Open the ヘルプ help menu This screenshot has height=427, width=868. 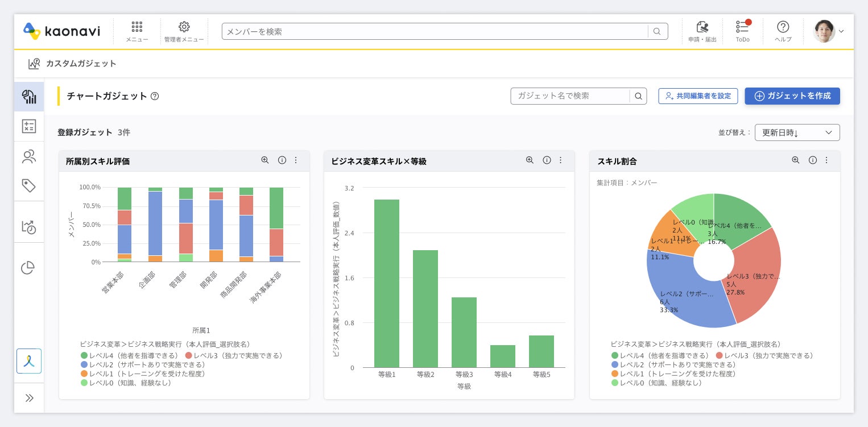pyautogui.click(x=783, y=32)
